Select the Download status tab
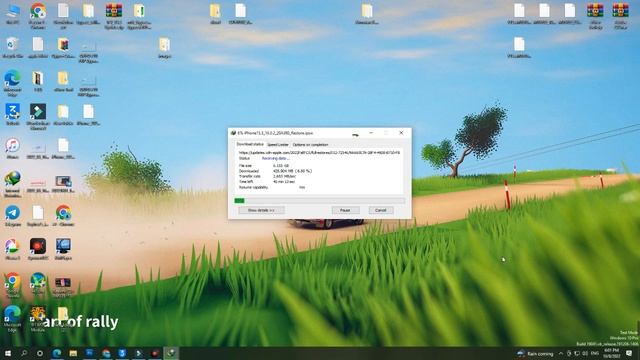640x360 pixels. 250,144
